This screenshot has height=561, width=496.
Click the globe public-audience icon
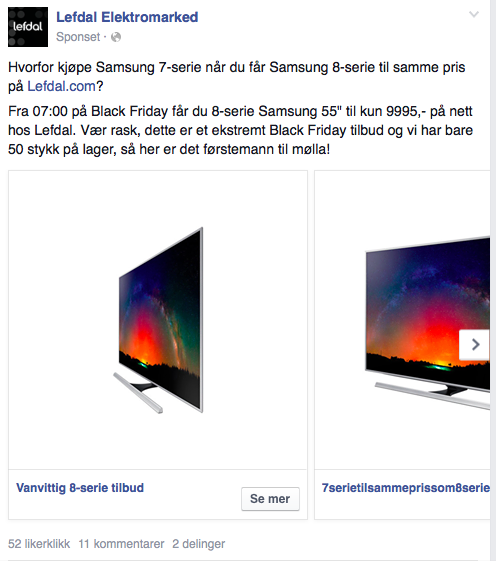point(116,37)
